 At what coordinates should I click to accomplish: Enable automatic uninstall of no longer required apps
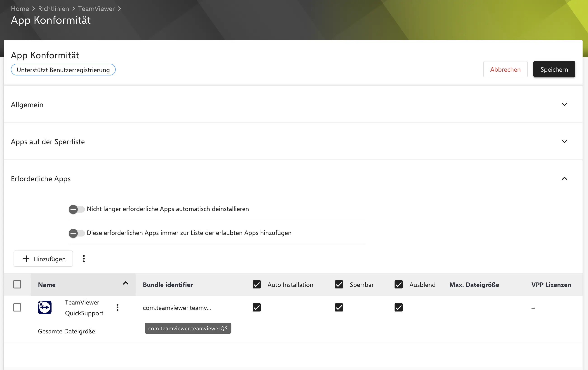[76, 209]
